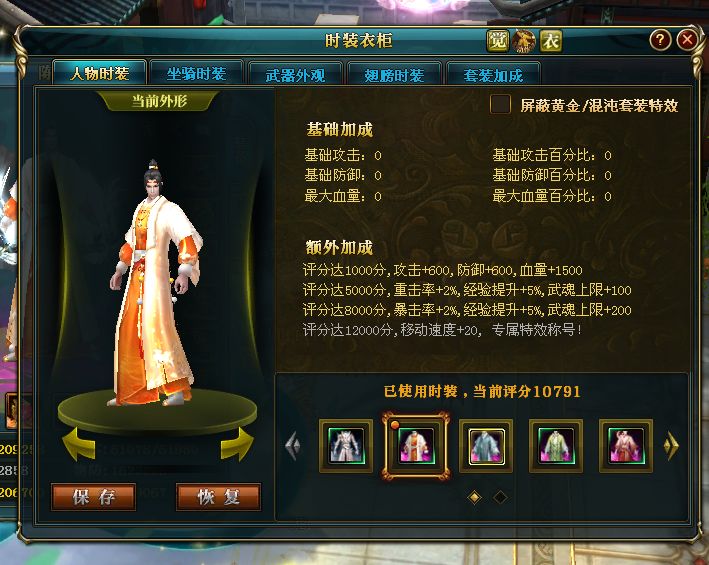Click the 恢复 restore button
The width and height of the screenshot is (709, 565).
point(218,497)
